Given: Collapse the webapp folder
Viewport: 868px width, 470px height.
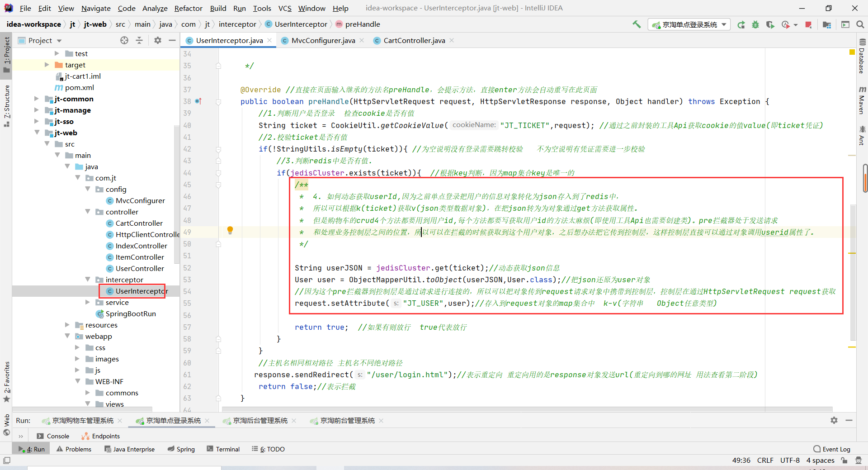Looking at the screenshot, I should click(x=67, y=336).
